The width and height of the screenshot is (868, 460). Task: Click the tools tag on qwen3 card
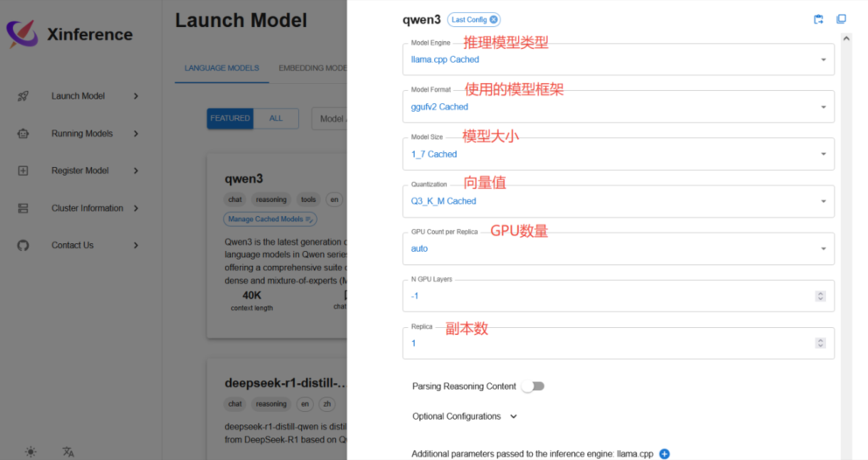coord(308,200)
